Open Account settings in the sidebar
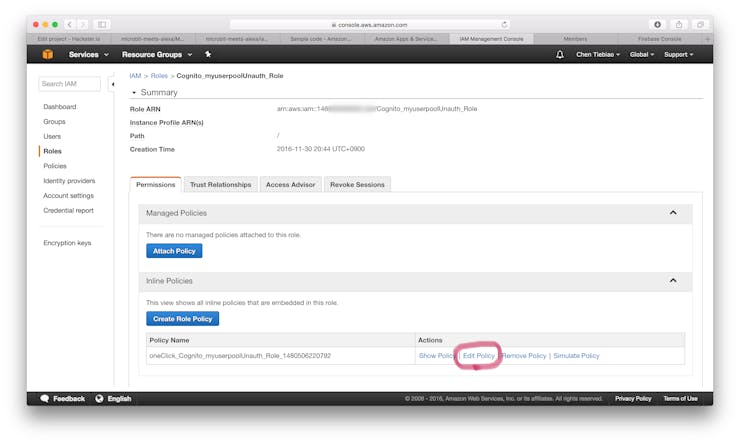The height and width of the screenshot is (444, 740). pyautogui.click(x=68, y=196)
